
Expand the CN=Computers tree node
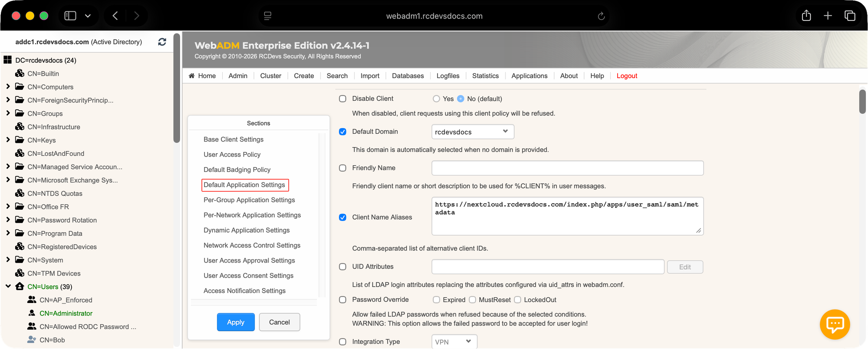click(x=8, y=86)
